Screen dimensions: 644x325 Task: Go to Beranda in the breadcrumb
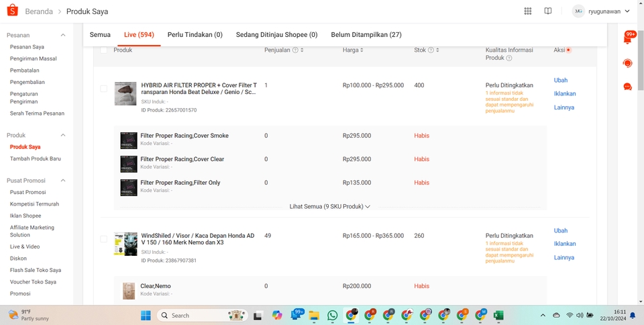39,11
